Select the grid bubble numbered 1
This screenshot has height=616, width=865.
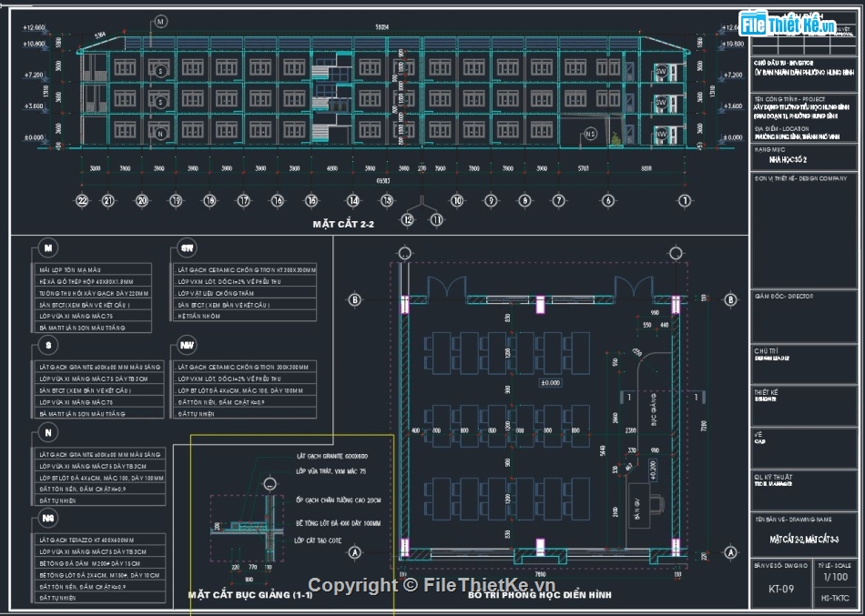[x=685, y=201]
